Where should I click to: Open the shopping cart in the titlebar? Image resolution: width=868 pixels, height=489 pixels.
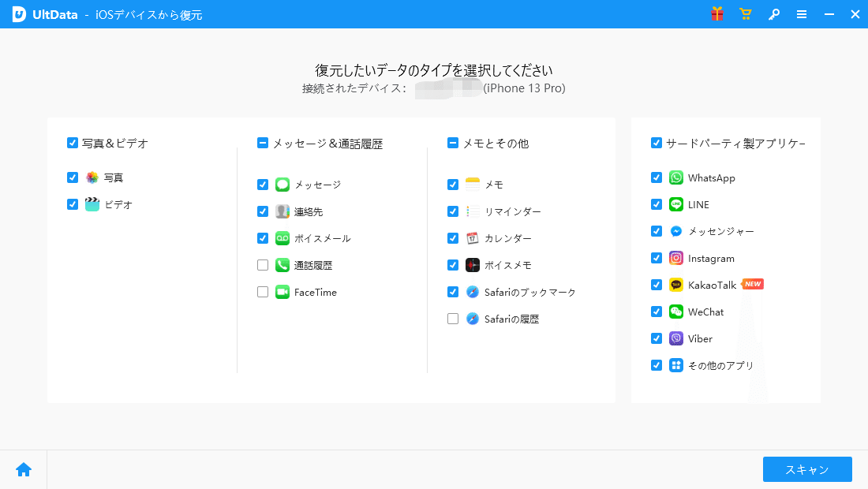click(x=745, y=13)
